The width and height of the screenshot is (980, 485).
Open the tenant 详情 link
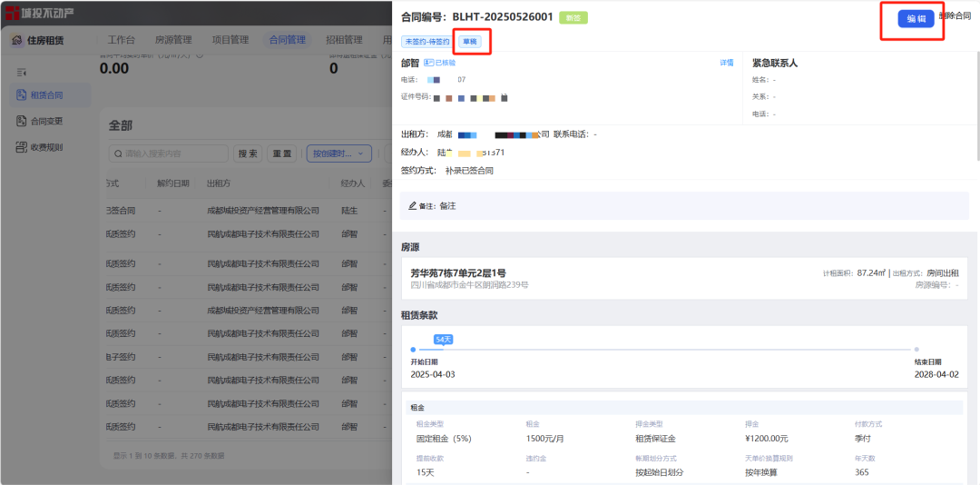726,63
